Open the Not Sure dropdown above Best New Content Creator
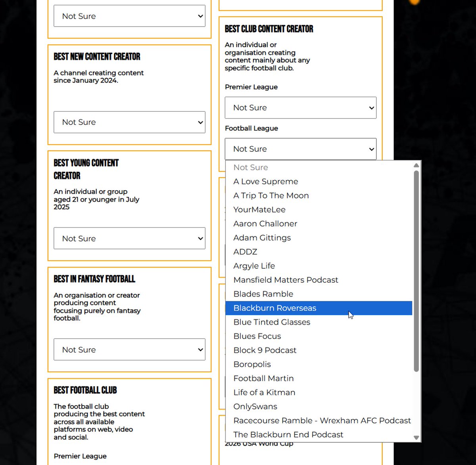Image resolution: width=476 pixels, height=465 pixels. [x=129, y=16]
